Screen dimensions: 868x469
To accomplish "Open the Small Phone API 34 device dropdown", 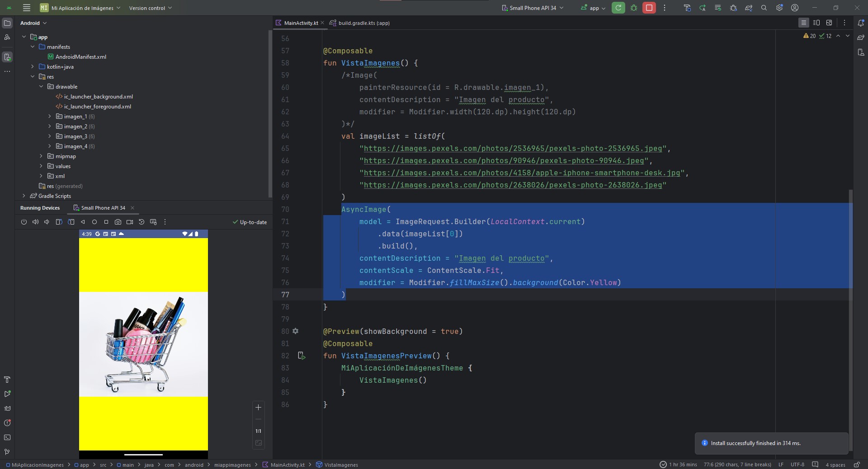I will [x=533, y=8].
